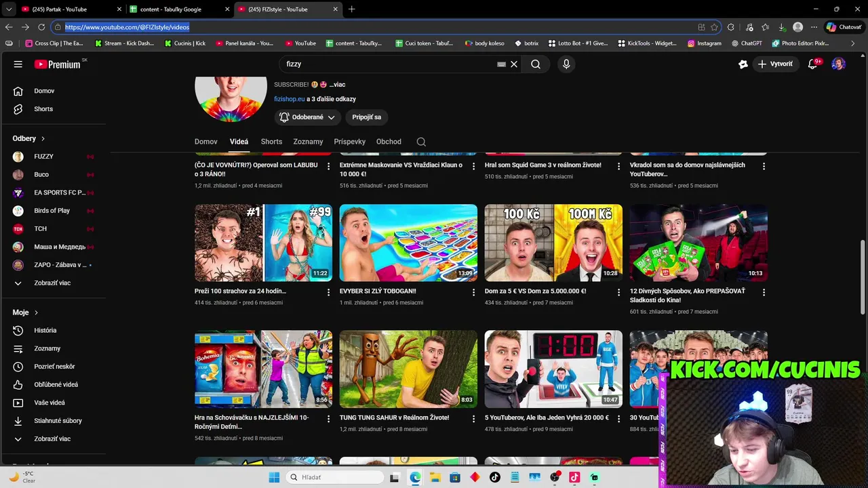The image size is (868, 488).
Task: Open options for EVYBER SI ZLÝ TOBOGAN video
Action: click(474, 292)
